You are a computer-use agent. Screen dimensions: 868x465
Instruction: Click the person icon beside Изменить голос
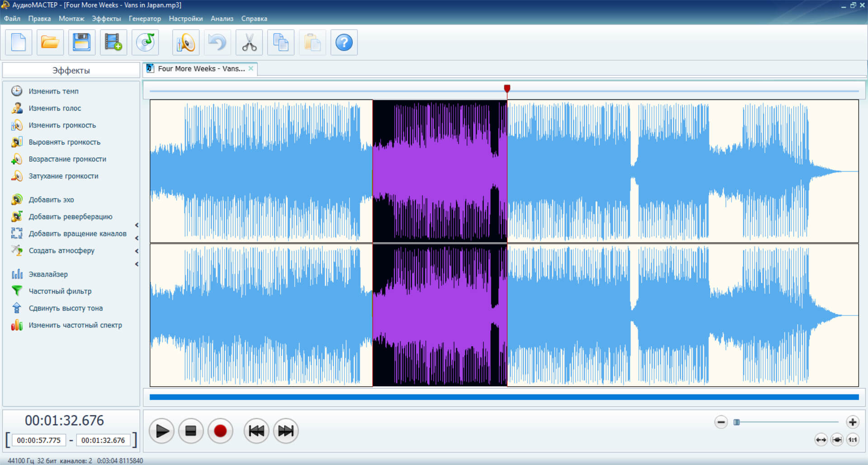tap(17, 108)
